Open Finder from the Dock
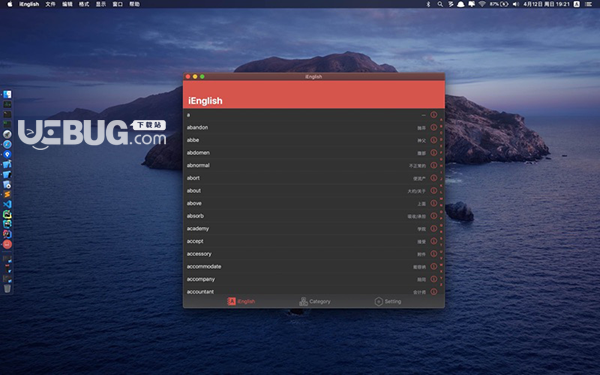Screen dimensions: 600x375 point(7,94)
